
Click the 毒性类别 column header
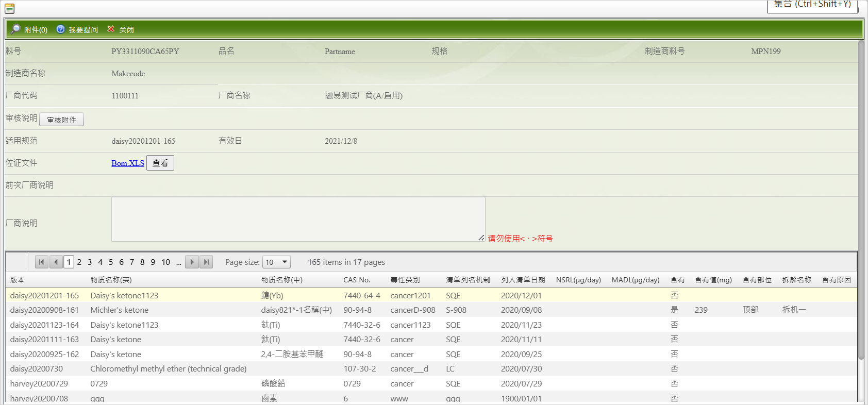pyautogui.click(x=405, y=280)
